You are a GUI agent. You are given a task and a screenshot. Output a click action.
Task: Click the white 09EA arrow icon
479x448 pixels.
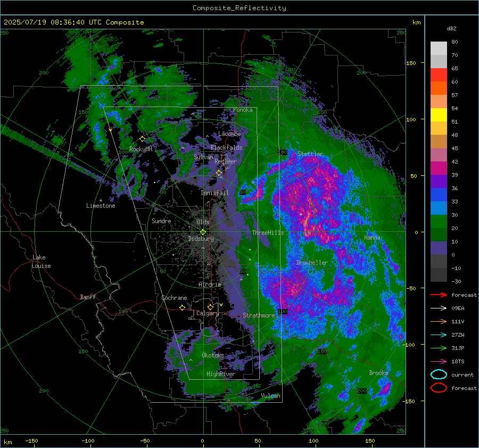[439, 308]
